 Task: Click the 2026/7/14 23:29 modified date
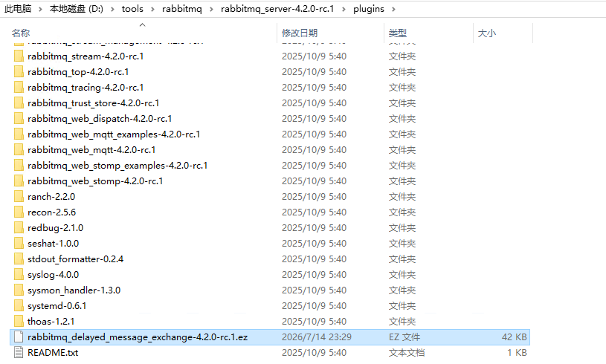coord(317,337)
